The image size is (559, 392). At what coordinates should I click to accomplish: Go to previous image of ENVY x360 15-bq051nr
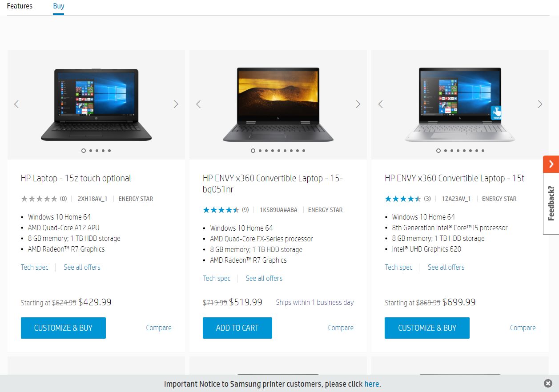click(198, 104)
